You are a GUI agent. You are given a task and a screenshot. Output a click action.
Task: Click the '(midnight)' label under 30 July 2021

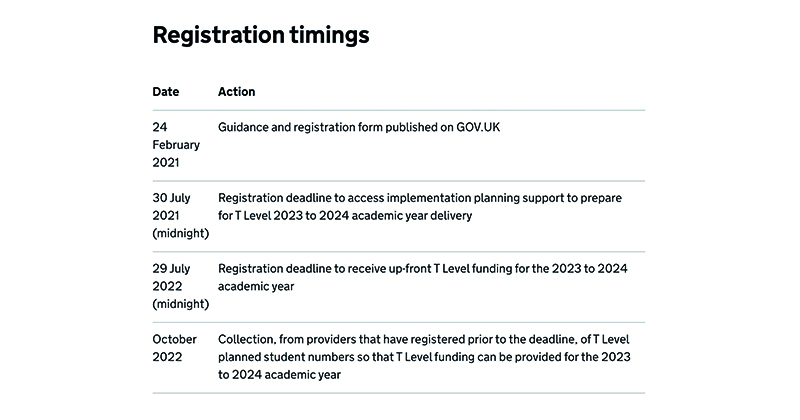(x=181, y=233)
